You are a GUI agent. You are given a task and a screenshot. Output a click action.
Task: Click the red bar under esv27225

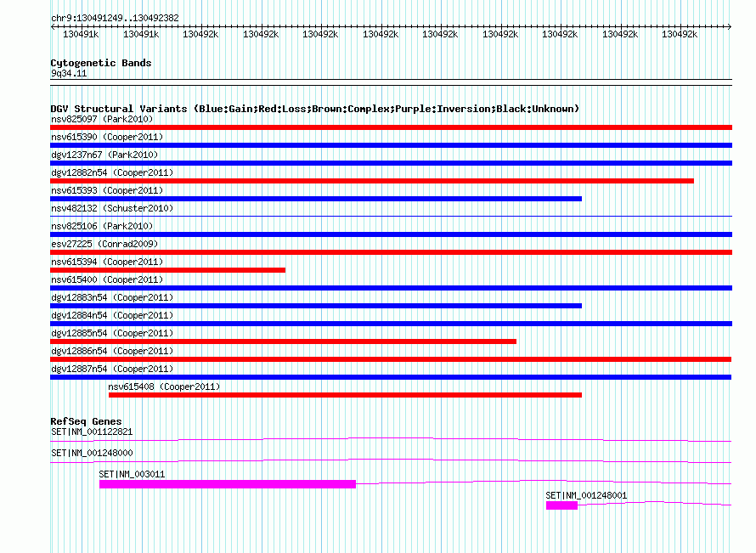[391, 252]
